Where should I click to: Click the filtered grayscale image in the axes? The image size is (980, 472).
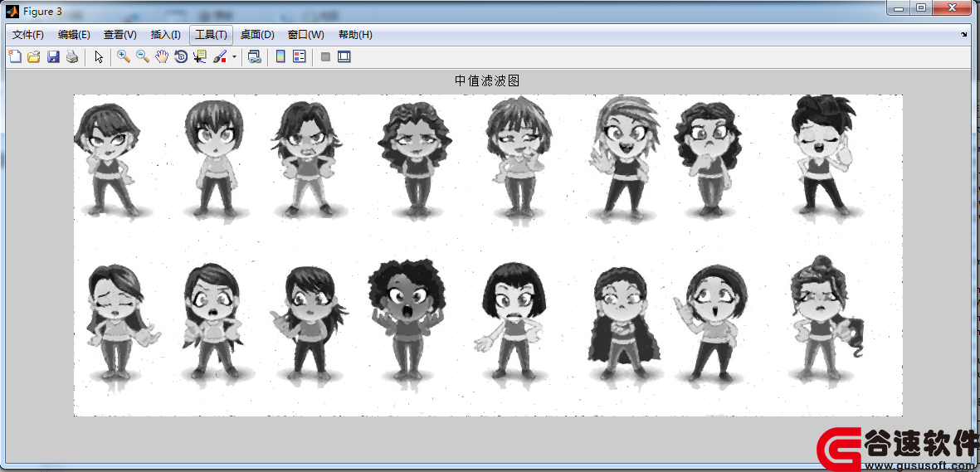(488, 255)
